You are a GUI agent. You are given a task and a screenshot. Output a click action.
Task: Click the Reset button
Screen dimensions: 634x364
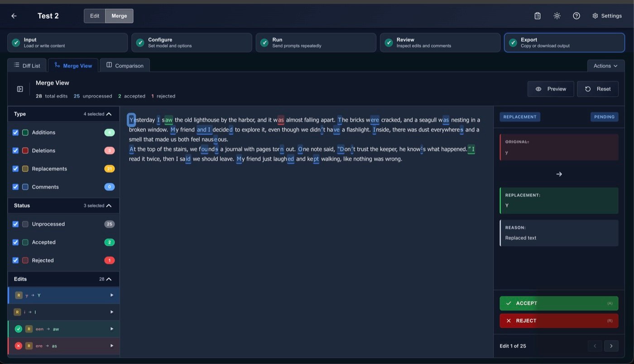pos(598,89)
